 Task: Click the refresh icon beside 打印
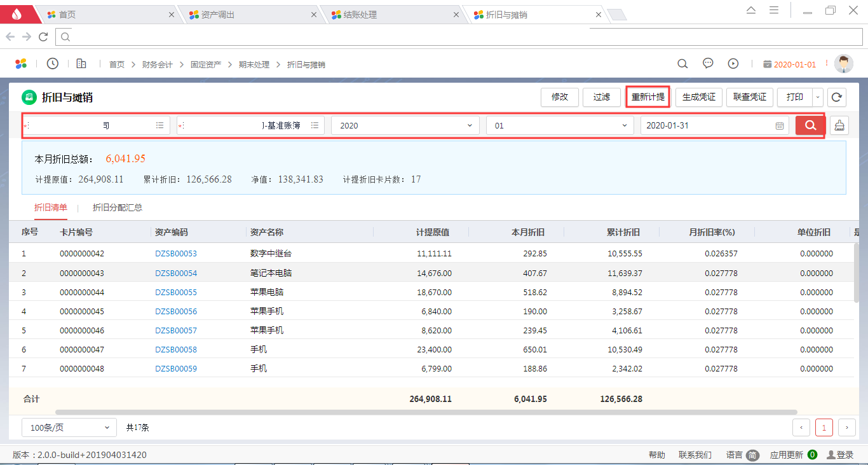[x=837, y=97]
